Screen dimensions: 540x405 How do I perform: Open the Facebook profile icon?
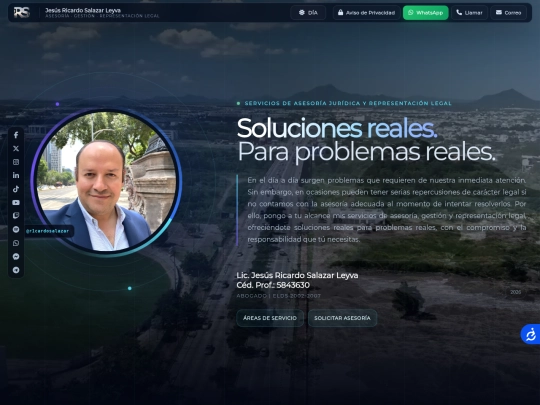(x=16, y=135)
